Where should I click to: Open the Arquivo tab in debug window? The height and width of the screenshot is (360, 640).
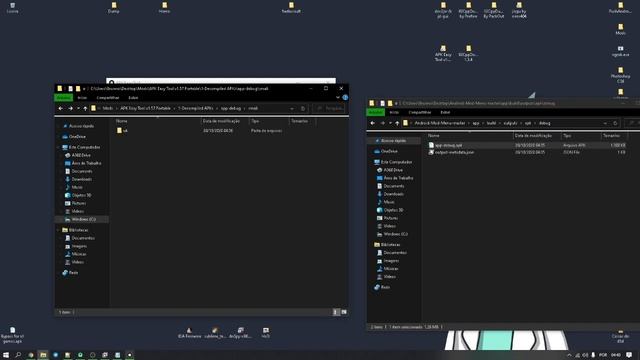[x=376, y=112]
